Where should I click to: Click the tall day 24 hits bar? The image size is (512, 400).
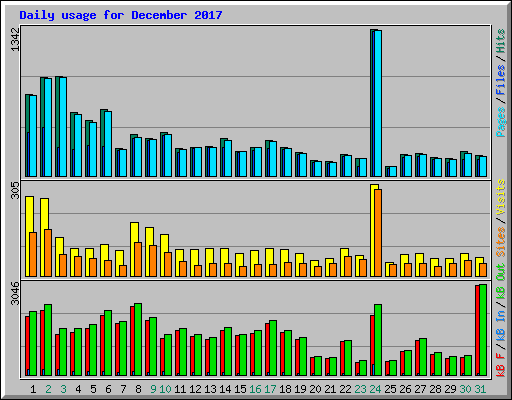point(372,103)
